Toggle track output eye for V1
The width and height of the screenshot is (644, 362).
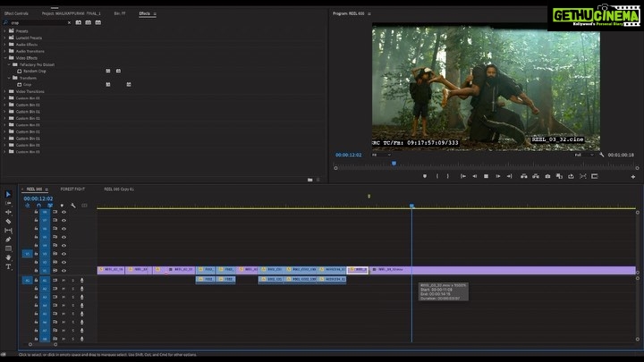pyautogui.click(x=64, y=271)
